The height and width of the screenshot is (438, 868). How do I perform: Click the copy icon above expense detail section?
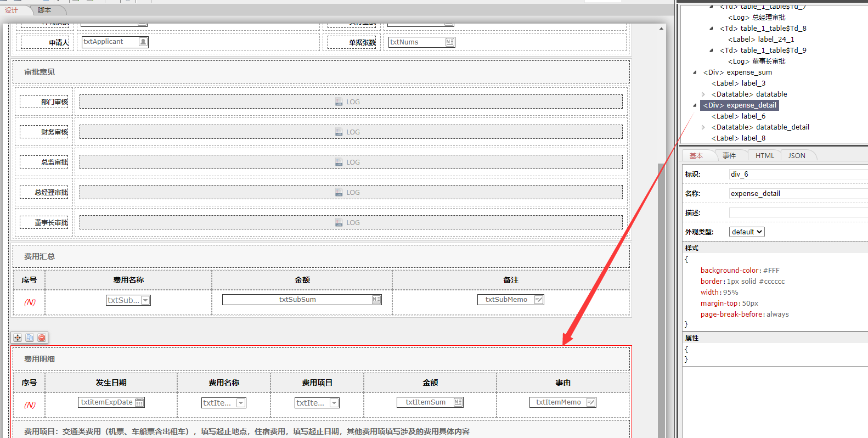[x=30, y=338]
